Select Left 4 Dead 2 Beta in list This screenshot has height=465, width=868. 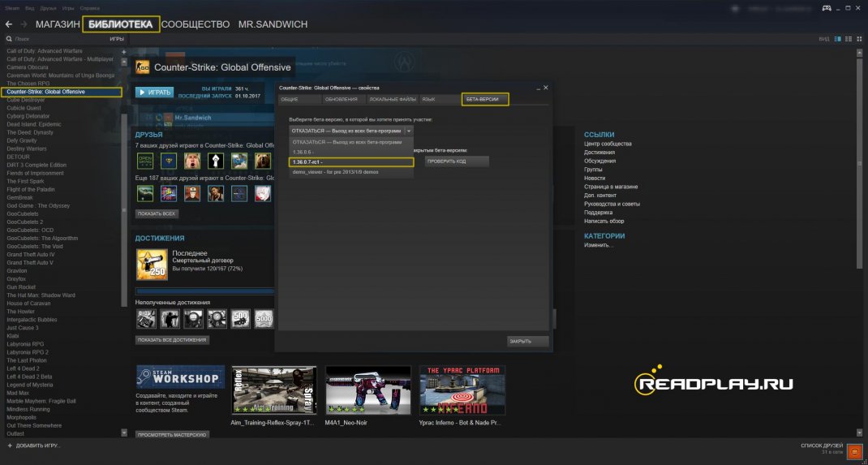28,377
